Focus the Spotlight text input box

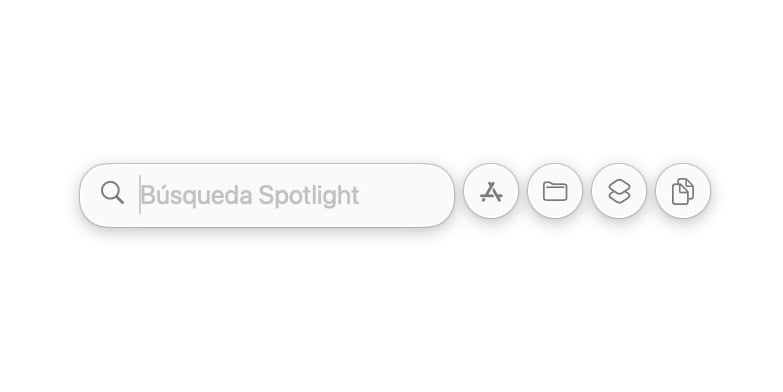267,195
